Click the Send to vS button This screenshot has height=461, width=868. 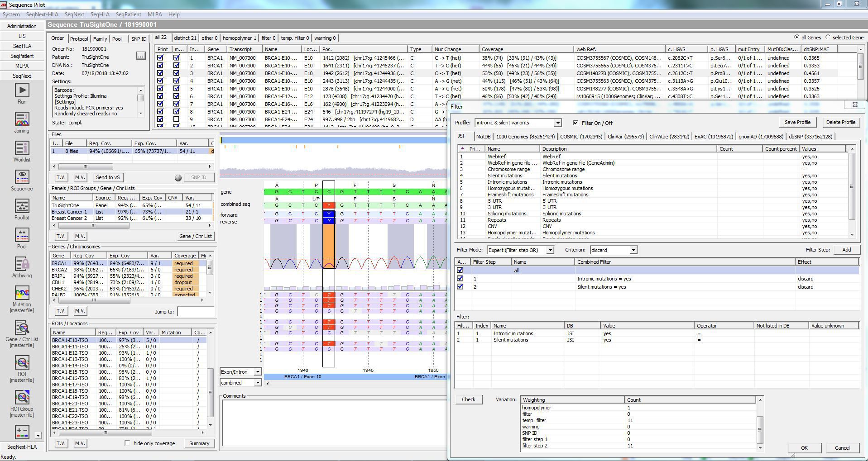click(x=107, y=177)
